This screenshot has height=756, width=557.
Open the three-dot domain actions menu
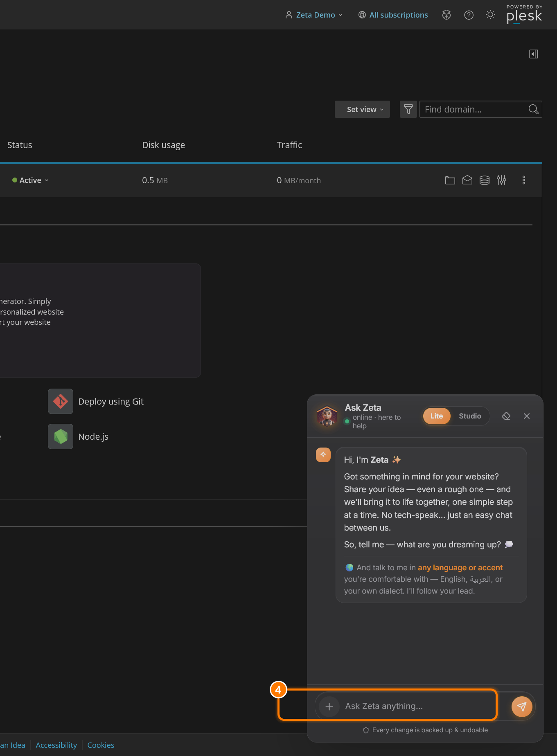(523, 180)
